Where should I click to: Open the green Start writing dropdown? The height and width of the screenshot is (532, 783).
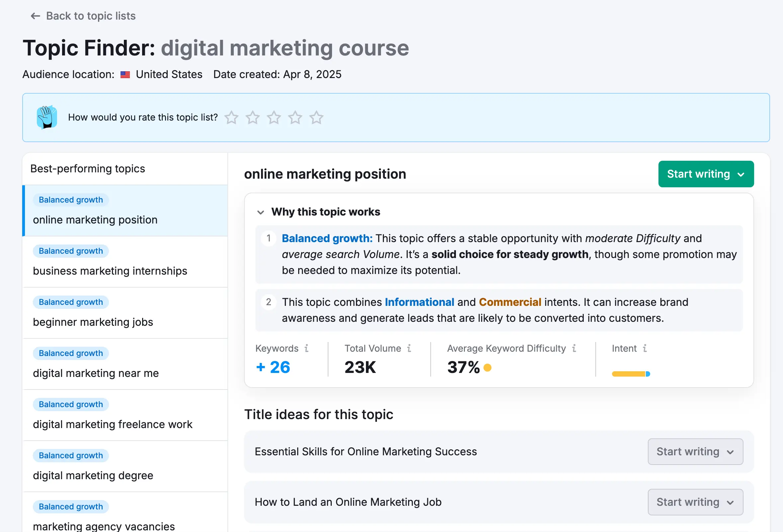[706, 174]
